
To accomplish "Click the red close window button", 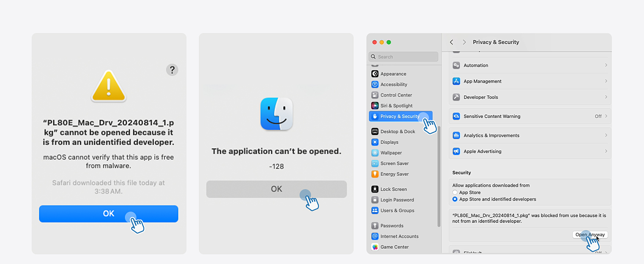I will pyautogui.click(x=375, y=42).
